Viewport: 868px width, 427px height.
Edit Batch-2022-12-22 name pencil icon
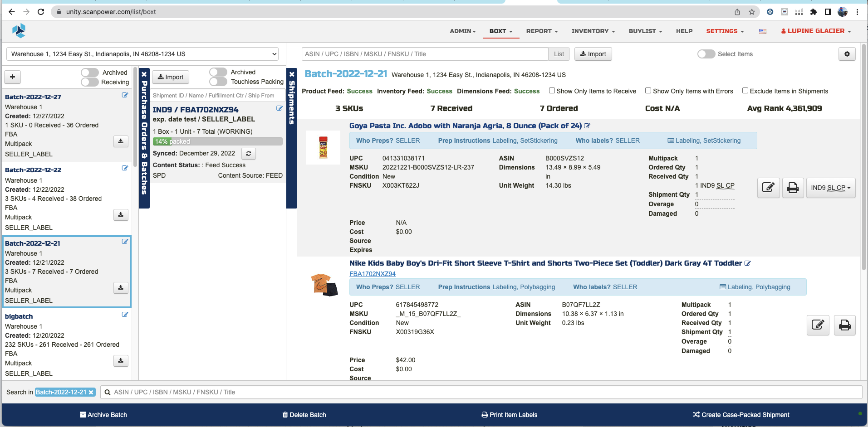(x=125, y=168)
